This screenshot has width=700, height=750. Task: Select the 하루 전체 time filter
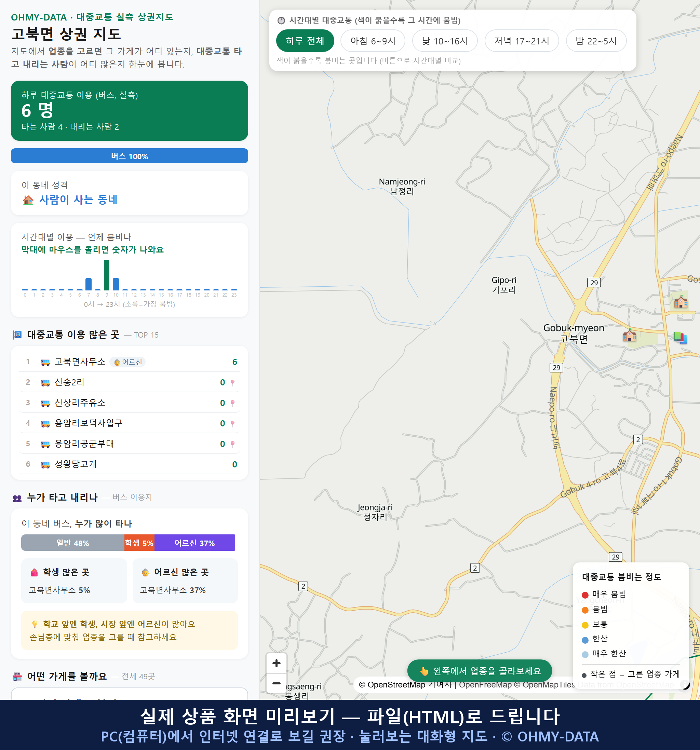[x=305, y=41]
